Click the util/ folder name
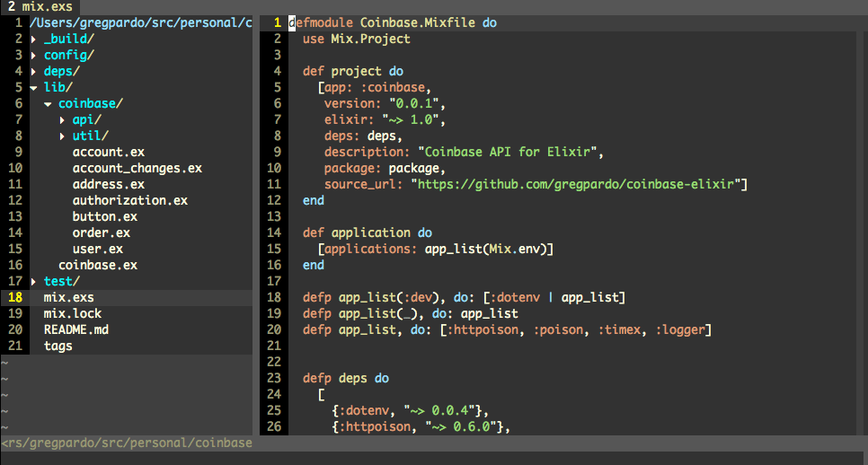 (x=91, y=136)
